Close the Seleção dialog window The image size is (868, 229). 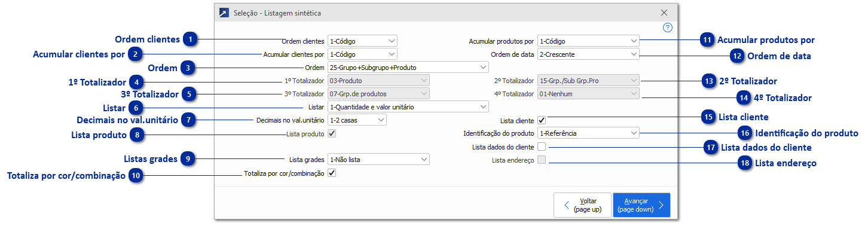tap(664, 12)
